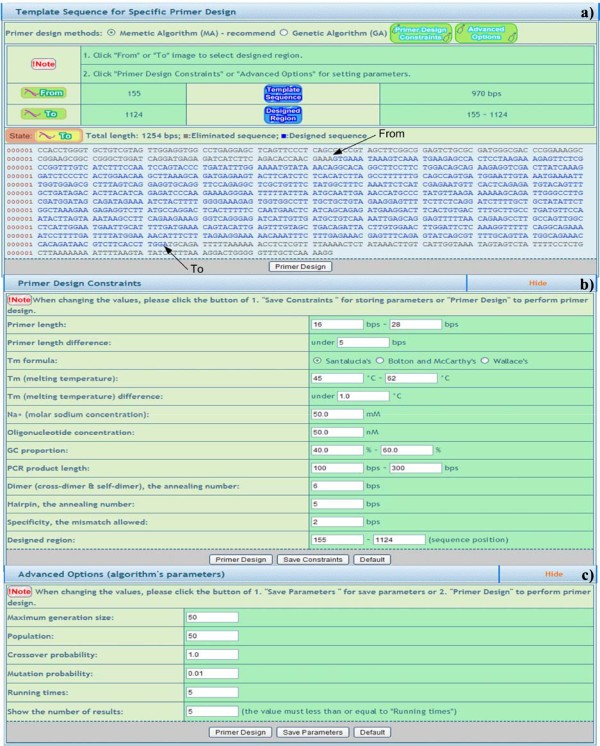Edit Population field
600x746 pixels.
pyautogui.click(x=212, y=636)
